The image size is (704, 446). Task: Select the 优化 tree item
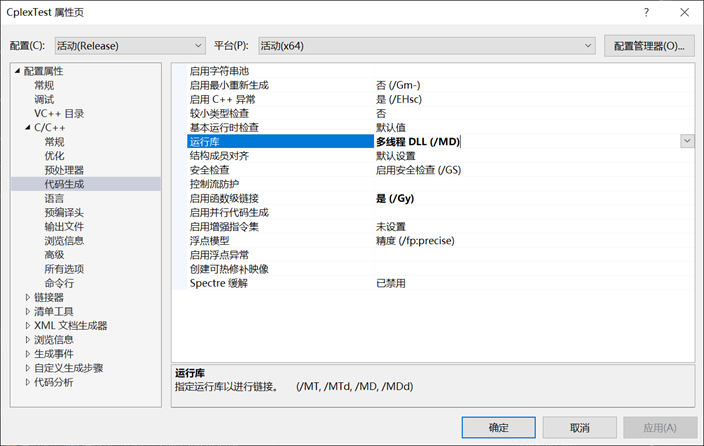pos(54,156)
